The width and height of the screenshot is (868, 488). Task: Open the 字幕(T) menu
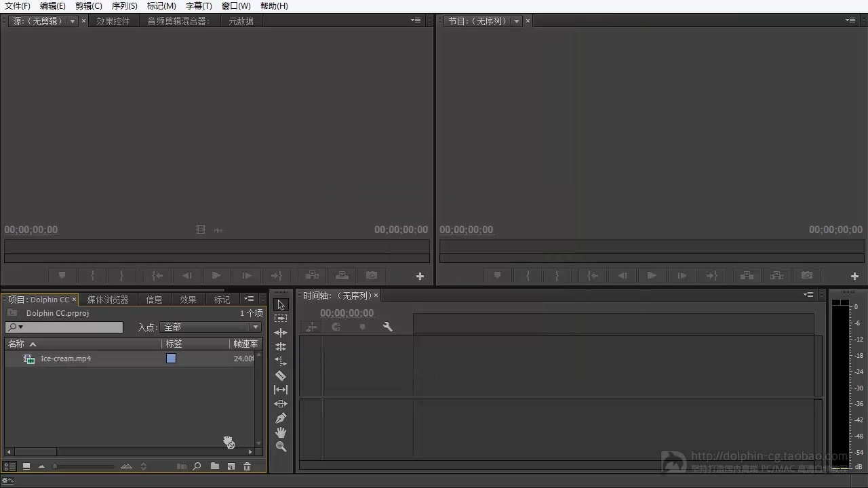pyautogui.click(x=199, y=6)
